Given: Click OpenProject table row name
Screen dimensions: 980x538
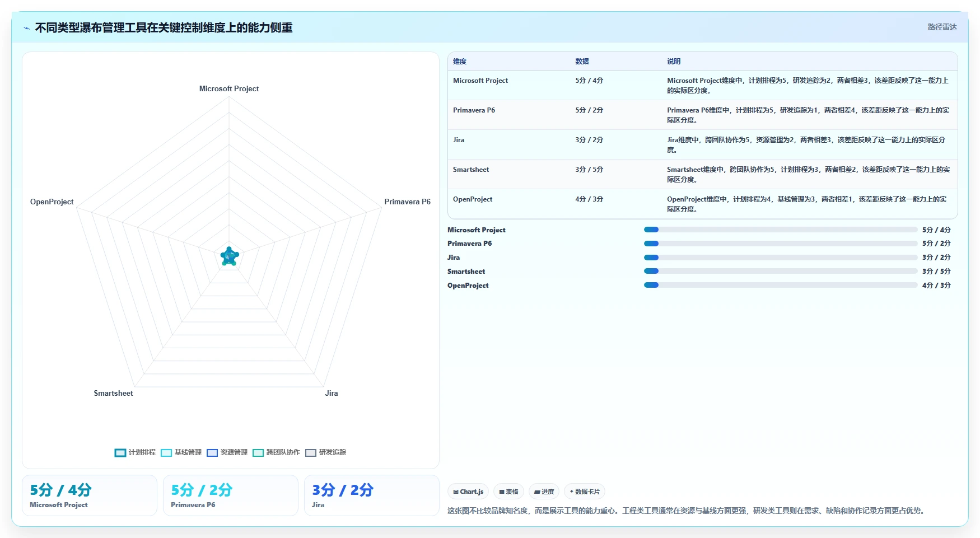Looking at the screenshot, I should 473,199.
